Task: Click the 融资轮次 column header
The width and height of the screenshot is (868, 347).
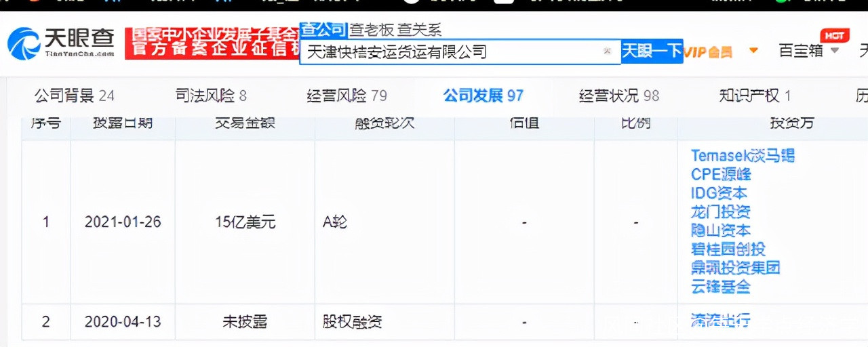Action: [x=384, y=124]
